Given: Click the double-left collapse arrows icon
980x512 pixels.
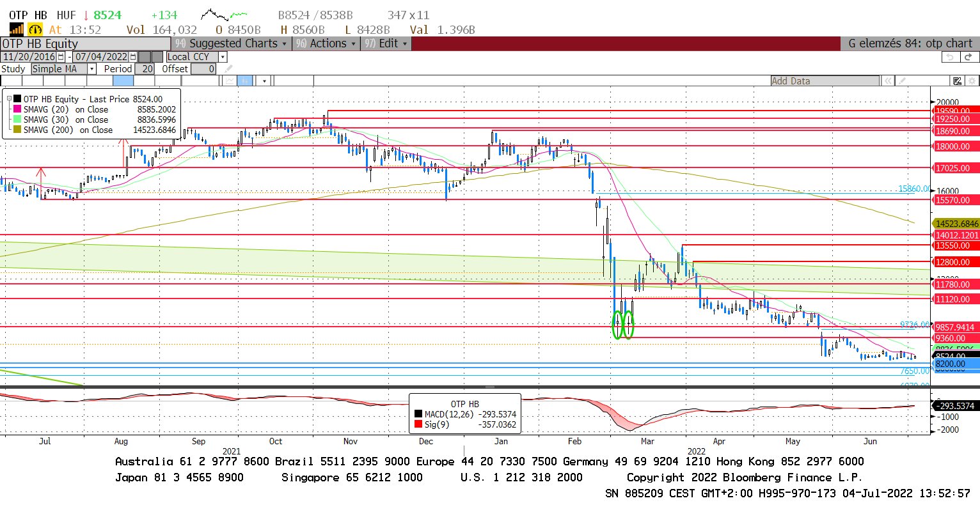Looking at the screenshot, I should point(888,81).
